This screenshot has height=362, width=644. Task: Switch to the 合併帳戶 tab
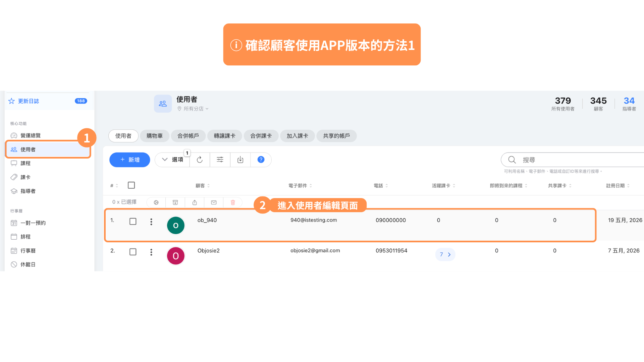tap(188, 136)
